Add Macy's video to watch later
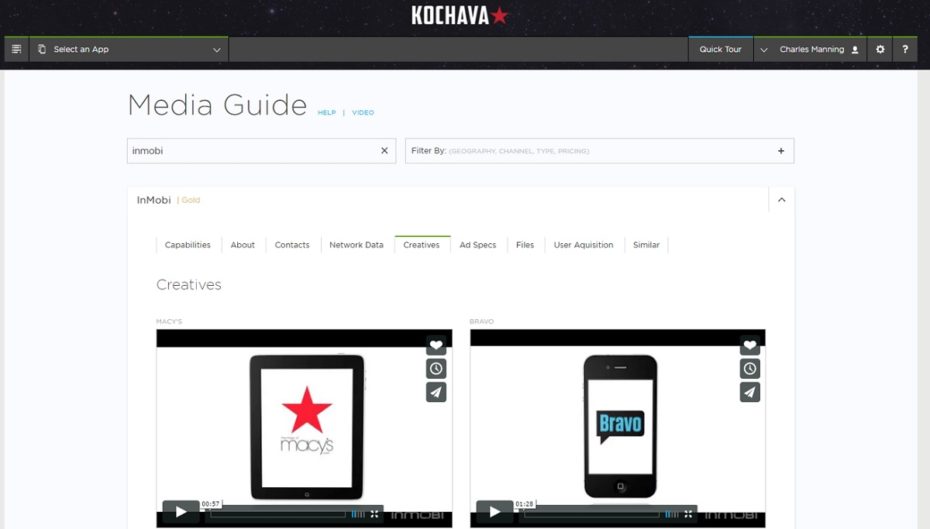The height and width of the screenshot is (529, 930). click(x=436, y=369)
